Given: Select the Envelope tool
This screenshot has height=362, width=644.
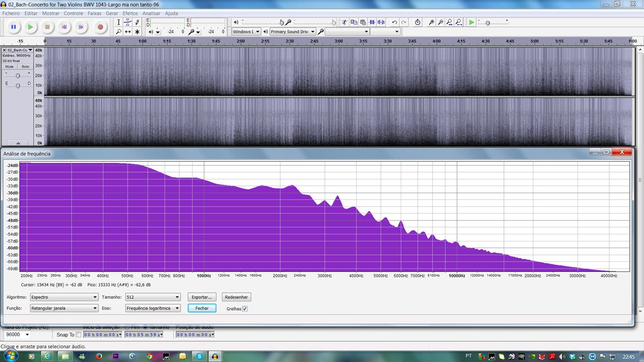Looking at the screenshot, I should click(x=128, y=23).
